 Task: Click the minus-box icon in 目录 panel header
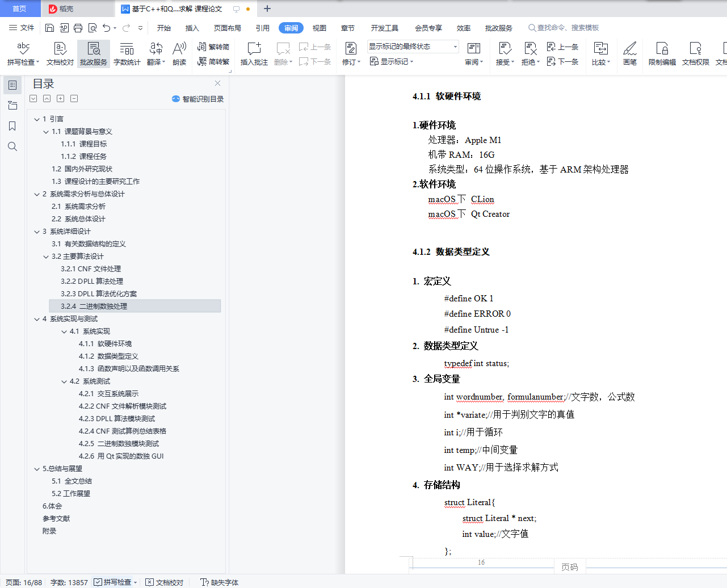pyautogui.click(x=74, y=99)
